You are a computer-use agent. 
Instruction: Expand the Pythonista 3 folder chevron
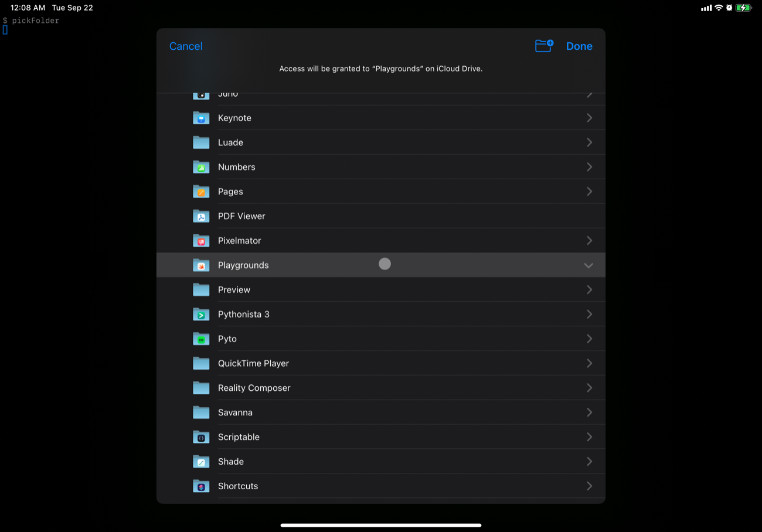(x=589, y=315)
